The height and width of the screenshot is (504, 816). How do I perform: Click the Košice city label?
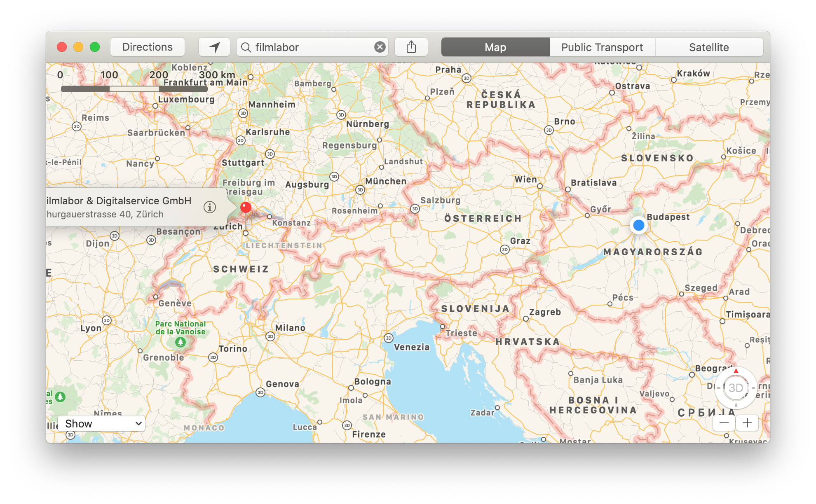click(741, 151)
